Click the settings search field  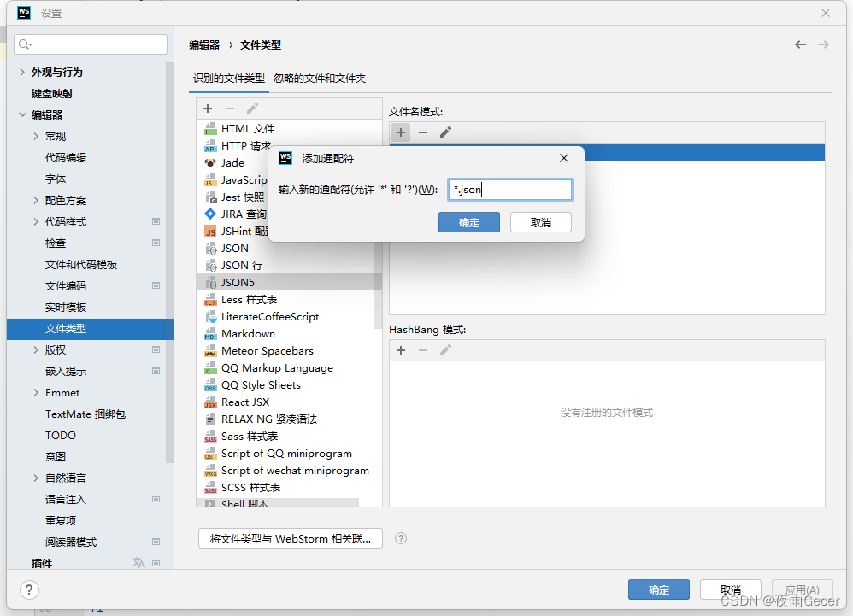91,44
